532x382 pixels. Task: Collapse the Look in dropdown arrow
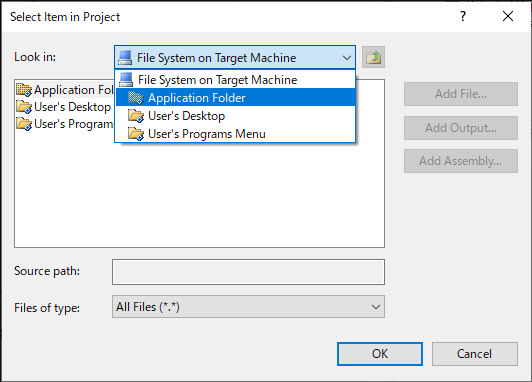(x=346, y=58)
